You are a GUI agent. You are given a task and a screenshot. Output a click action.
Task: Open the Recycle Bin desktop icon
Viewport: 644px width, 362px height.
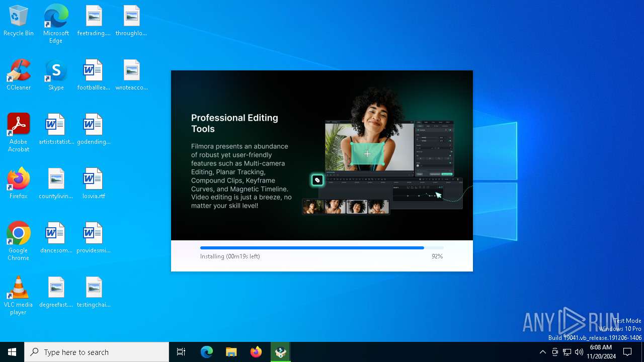coord(19,21)
